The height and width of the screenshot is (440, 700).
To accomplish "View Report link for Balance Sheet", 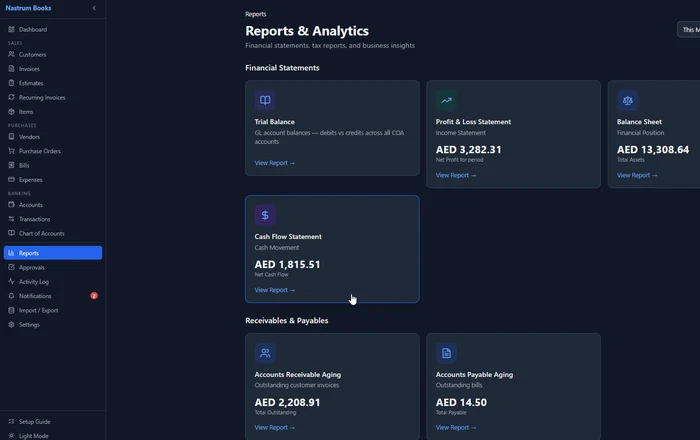I will (x=637, y=175).
